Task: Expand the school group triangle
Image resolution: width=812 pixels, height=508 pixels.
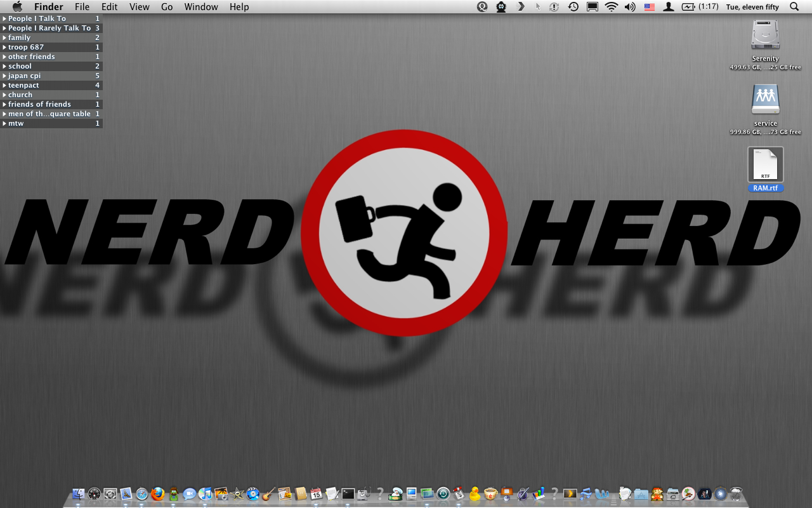Action: (x=4, y=66)
